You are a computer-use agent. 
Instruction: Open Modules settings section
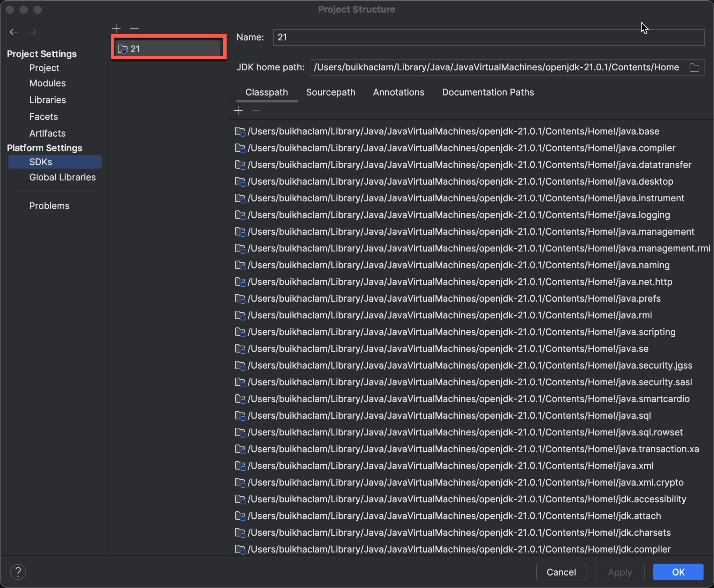pyautogui.click(x=47, y=83)
